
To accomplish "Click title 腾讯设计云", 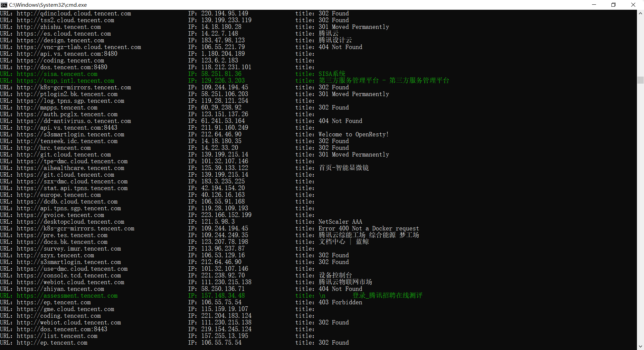I will click(x=335, y=40).
